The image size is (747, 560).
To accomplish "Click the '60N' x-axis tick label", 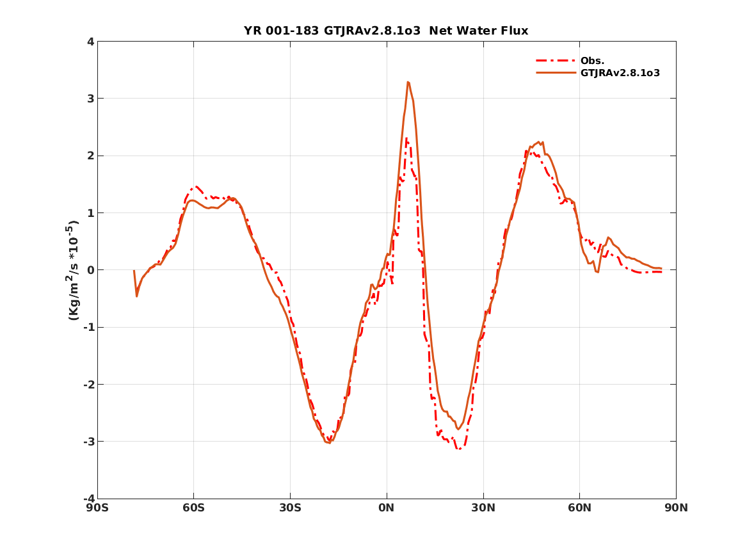I will coord(579,508).
